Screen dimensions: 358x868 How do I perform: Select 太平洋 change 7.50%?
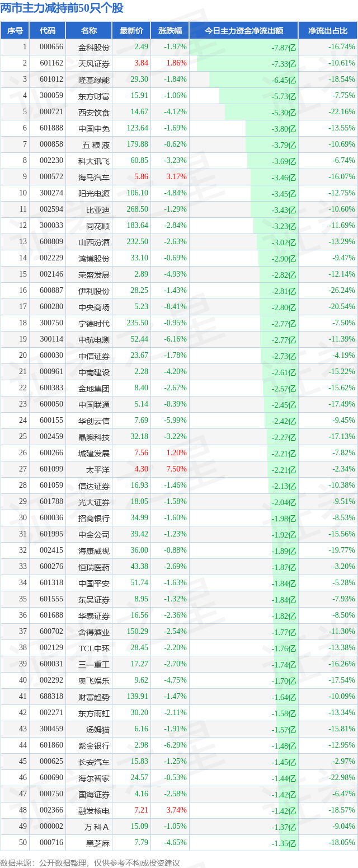point(176,469)
